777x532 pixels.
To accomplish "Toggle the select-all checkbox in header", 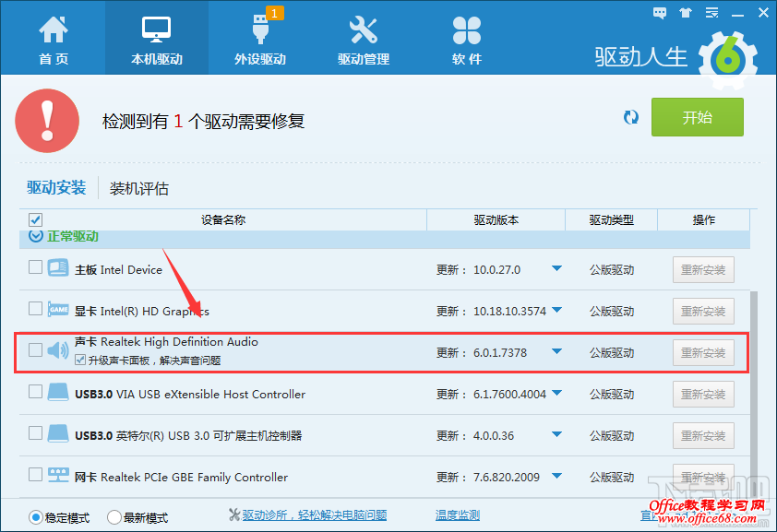I will [x=35, y=219].
